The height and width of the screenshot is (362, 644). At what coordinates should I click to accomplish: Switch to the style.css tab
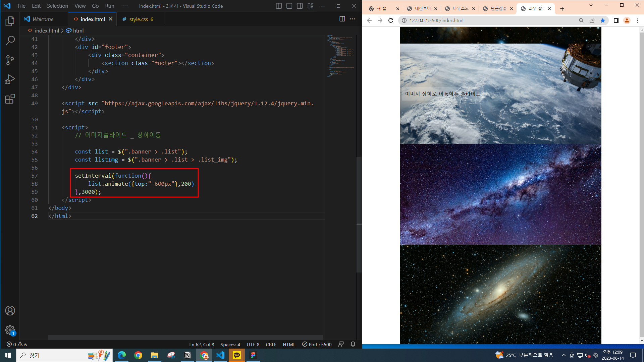click(x=139, y=19)
